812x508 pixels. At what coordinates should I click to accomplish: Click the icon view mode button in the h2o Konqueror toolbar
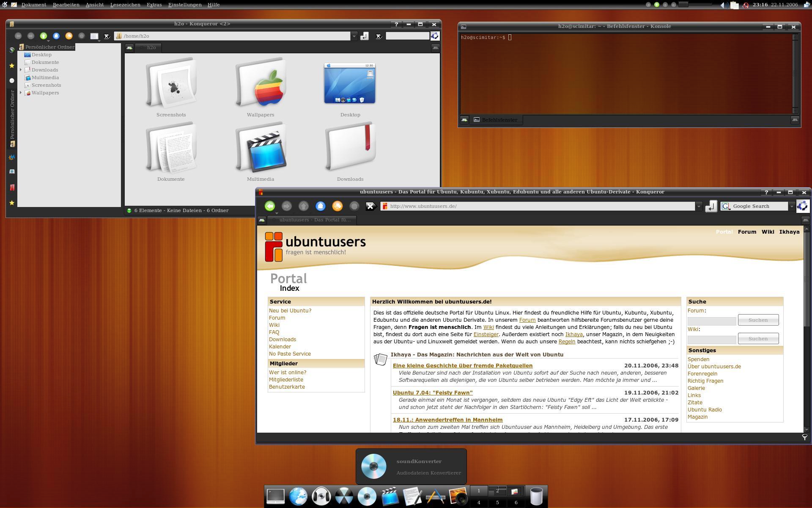(94, 36)
